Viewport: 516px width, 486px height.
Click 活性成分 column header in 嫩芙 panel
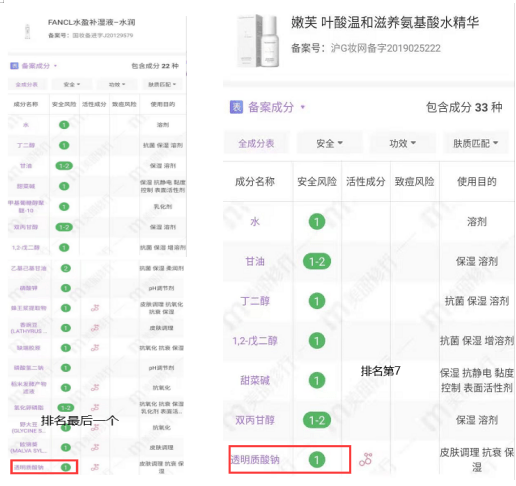pyautogui.click(x=366, y=181)
